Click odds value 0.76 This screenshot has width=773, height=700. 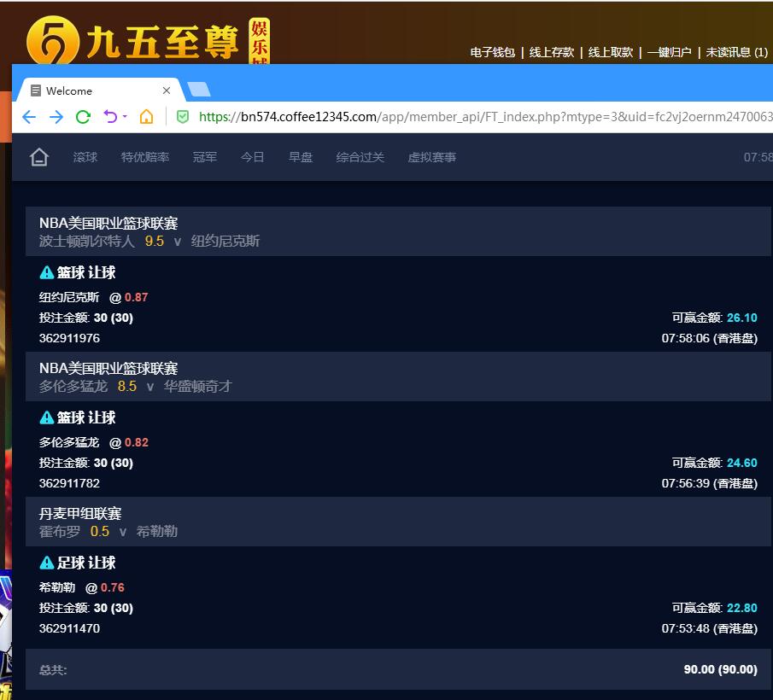(113, 587)
